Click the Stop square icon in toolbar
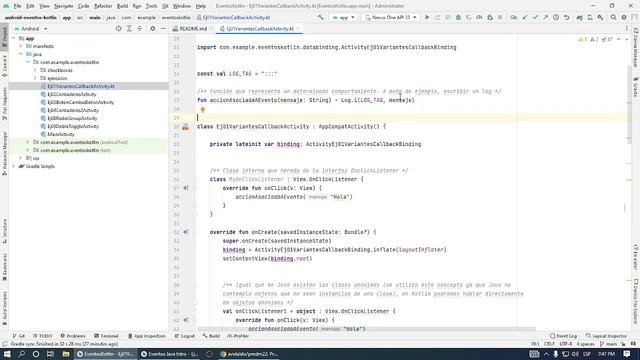The width and height of the screenshot is (640, 360). pyautogui.click(x=500, y=18)
